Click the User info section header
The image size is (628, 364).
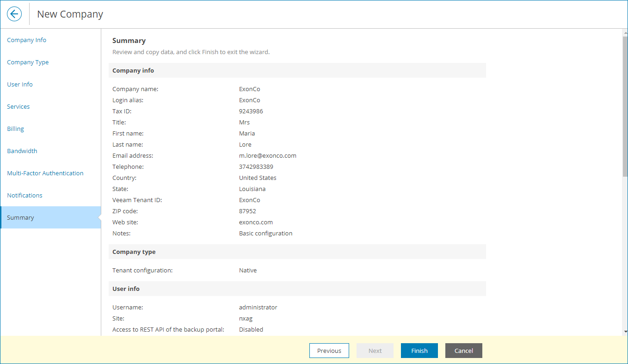coord(297,289)
